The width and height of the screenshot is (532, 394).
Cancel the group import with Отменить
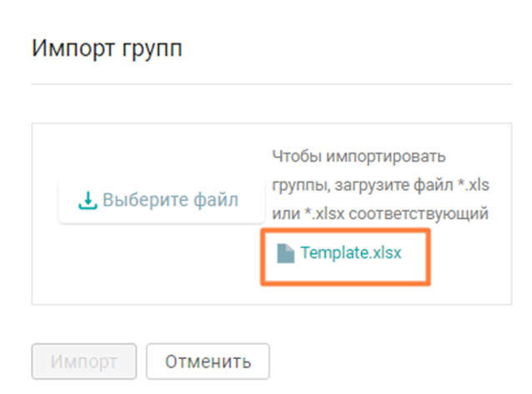coord(208,362)
